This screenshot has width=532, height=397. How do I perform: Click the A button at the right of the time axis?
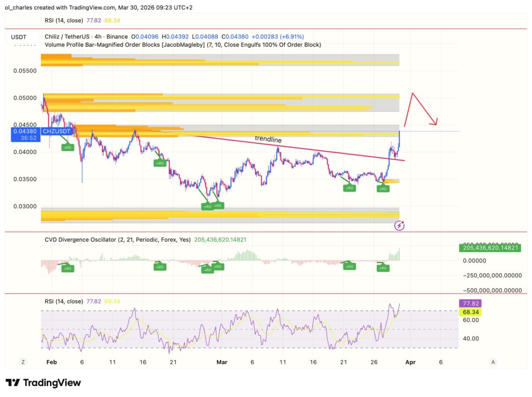(x=493, y=362)
